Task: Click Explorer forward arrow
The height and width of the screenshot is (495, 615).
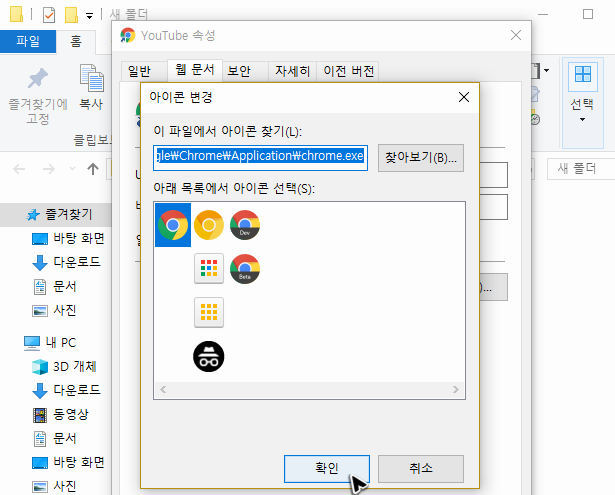Action: tap(49, 169)
